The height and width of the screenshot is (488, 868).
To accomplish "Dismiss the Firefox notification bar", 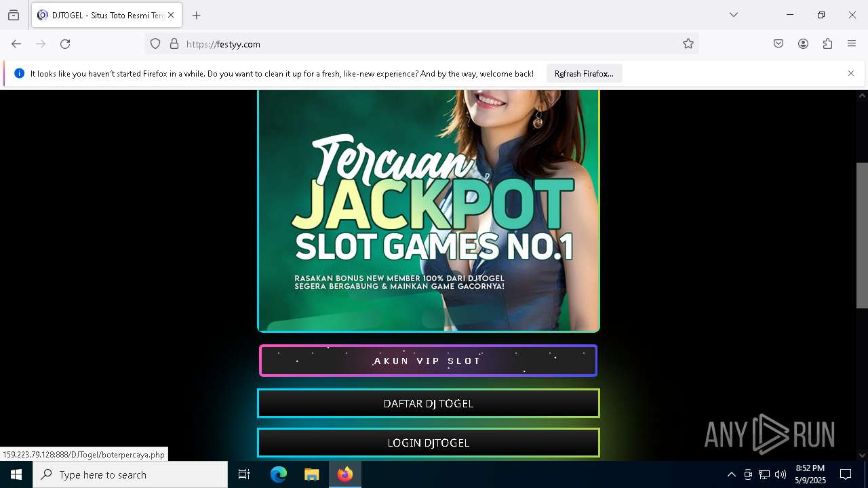I will point(851,73).
